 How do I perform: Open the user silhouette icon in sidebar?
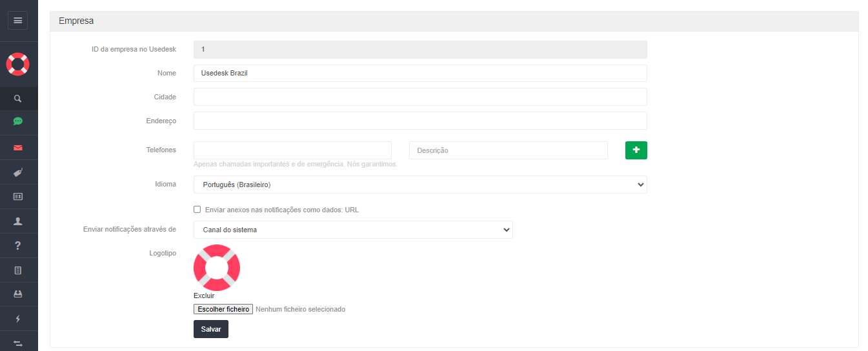point(18,221)
